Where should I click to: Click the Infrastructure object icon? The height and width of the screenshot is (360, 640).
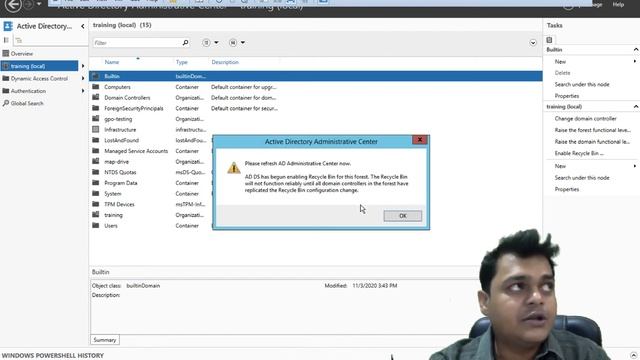click(96, 129)
